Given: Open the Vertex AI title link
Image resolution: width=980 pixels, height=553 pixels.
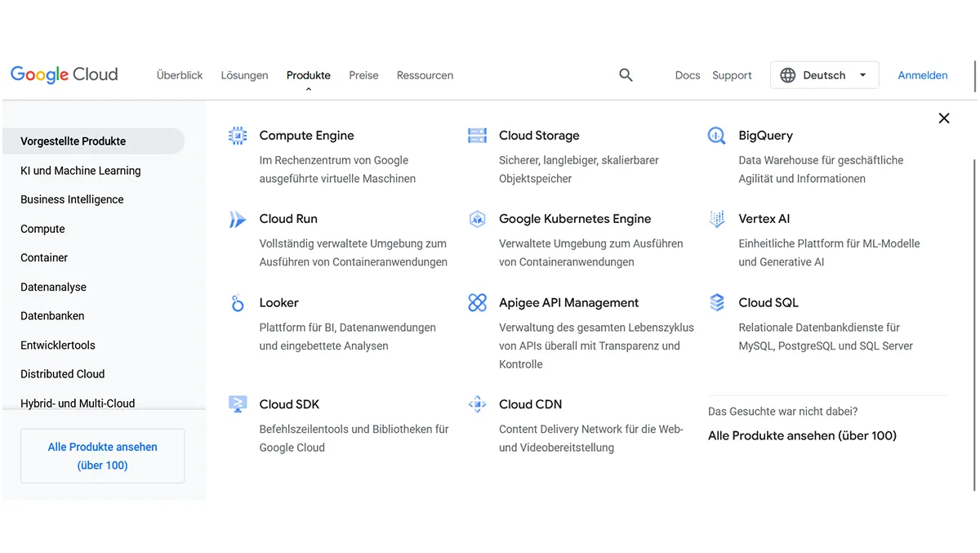Looking at the screenshot, I should [x=764, y=219].
